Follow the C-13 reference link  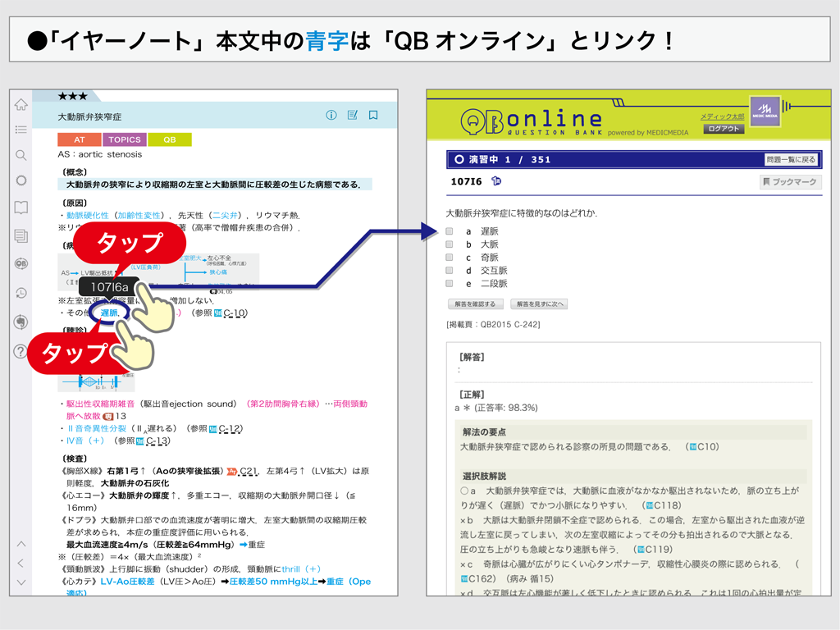click(157, 441)
